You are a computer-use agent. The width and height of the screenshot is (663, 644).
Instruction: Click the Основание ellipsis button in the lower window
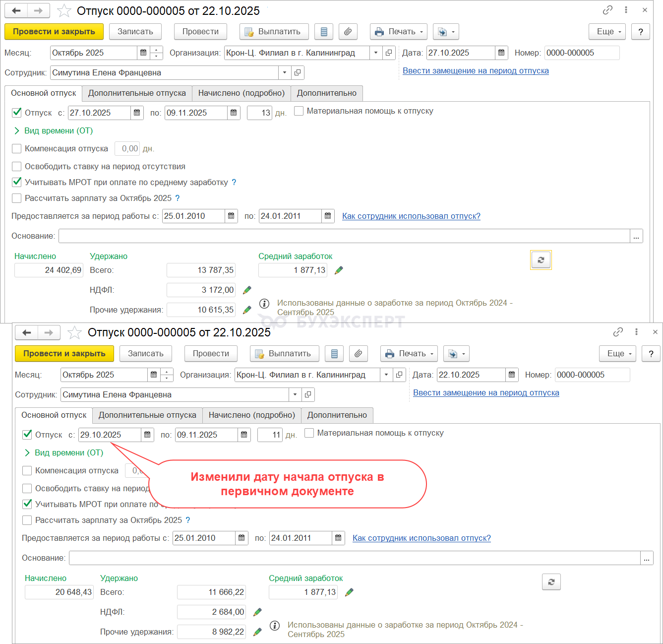tap(647, 558)
